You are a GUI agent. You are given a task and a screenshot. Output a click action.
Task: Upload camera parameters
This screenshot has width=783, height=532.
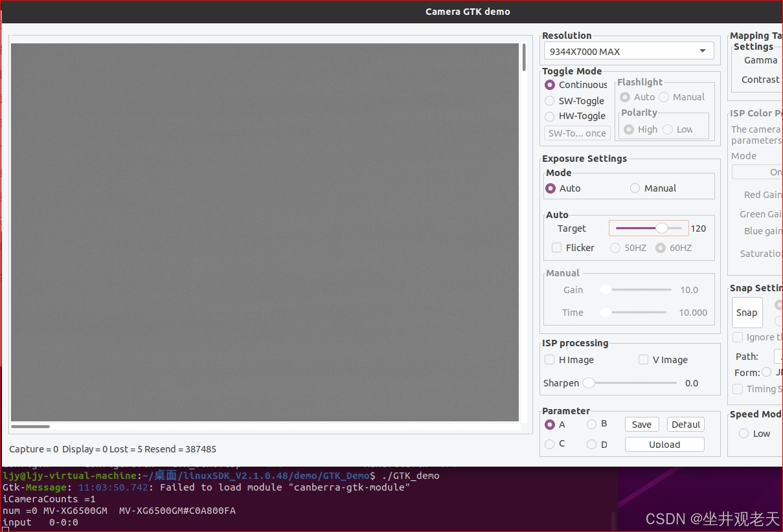coord(664,444)
